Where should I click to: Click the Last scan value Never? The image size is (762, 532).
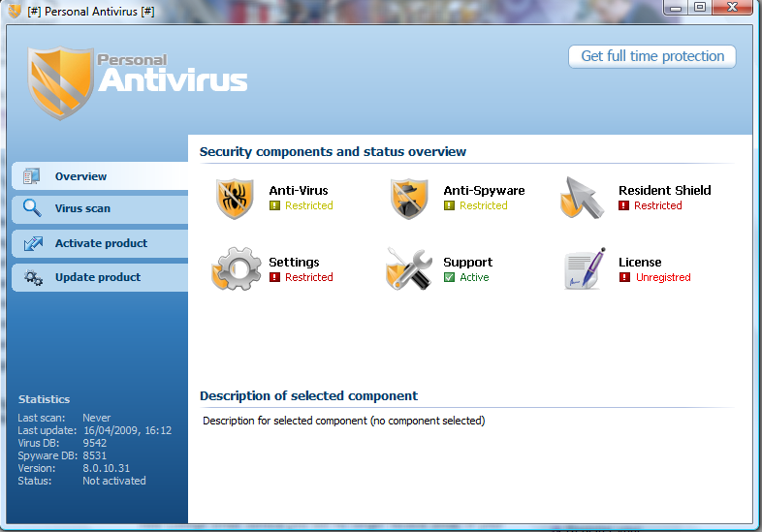coord(96,418)
